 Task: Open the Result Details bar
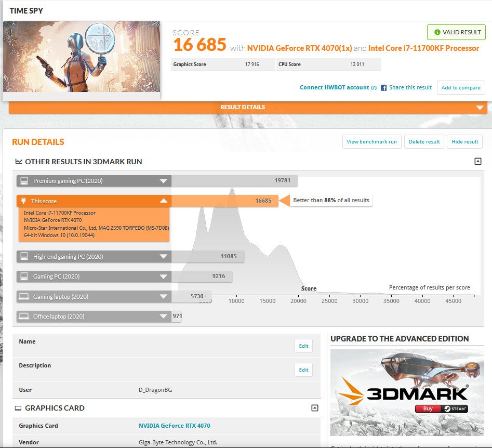pos(248,108)
